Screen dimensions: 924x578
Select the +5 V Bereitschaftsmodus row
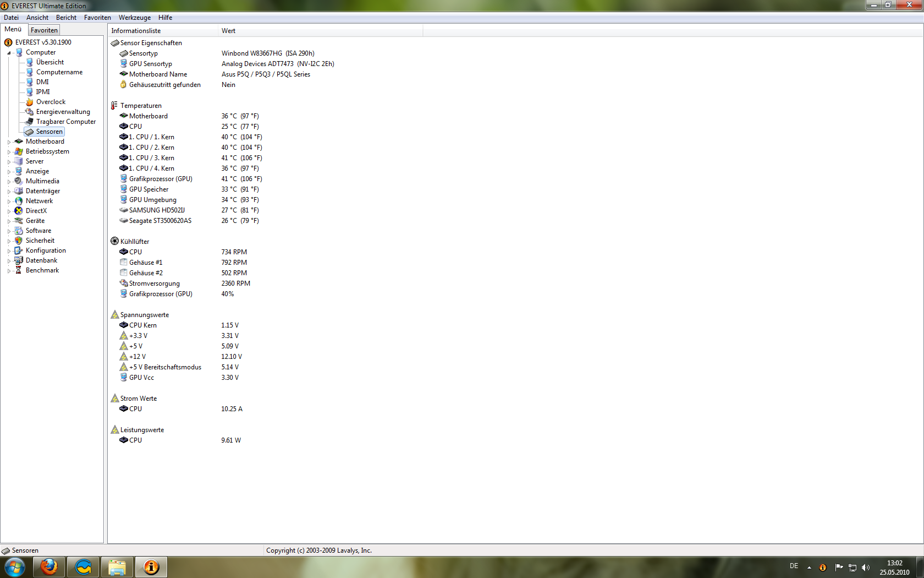click(x=266, y=367)
